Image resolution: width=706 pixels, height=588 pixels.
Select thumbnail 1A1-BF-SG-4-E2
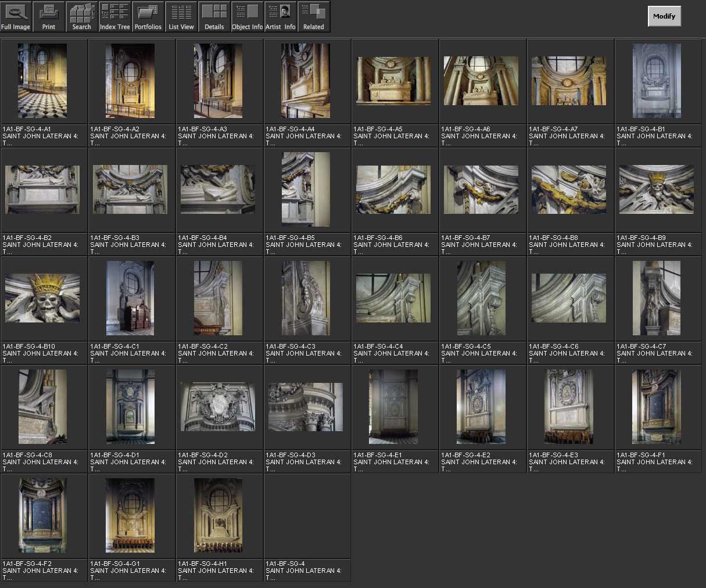pos(481,407)
